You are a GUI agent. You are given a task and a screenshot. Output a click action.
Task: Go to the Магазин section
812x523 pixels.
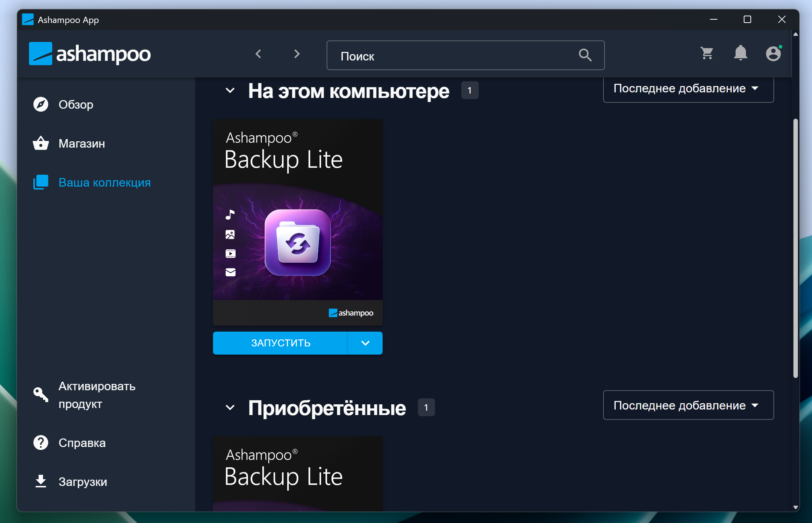pos(82,144)
